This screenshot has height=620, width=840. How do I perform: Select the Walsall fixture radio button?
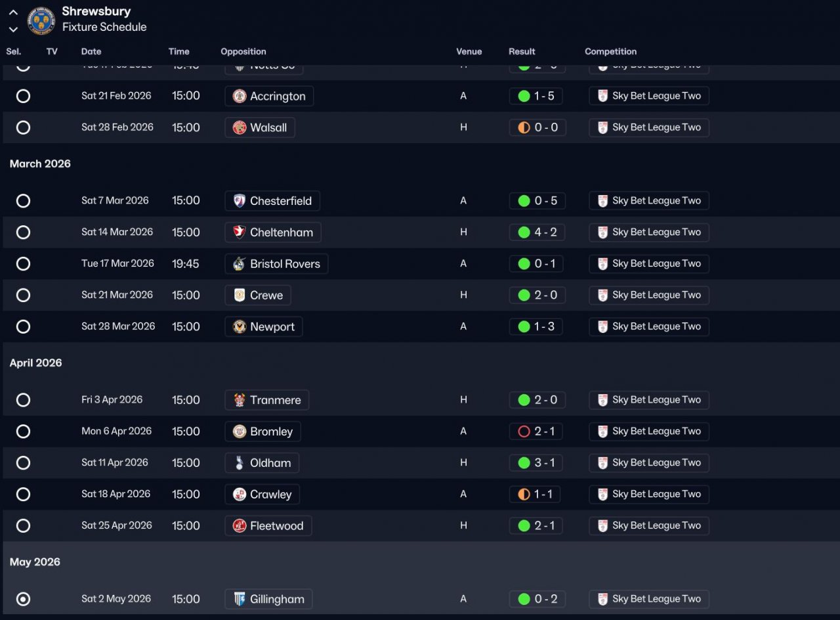click(x=23, y=127)
